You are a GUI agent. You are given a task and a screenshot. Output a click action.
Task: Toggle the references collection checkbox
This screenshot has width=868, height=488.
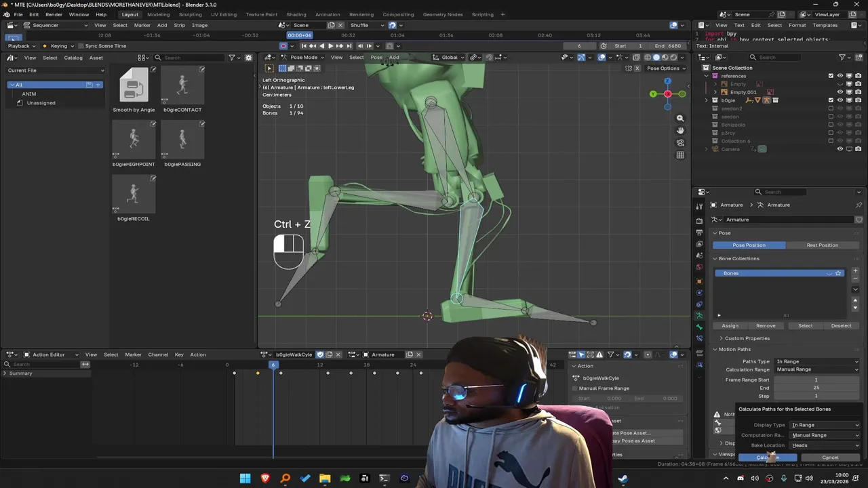(831, 76)
